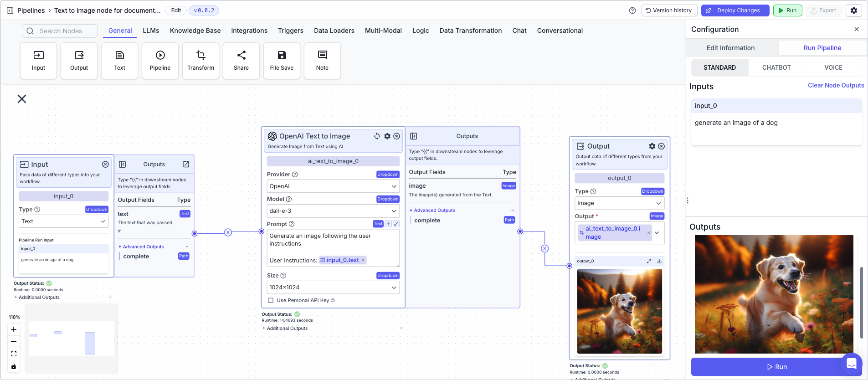The height and width of the screenshot is (380, 868).
Task: Click the Edit button beside pipeline name
Action: pyautogui.click(x=176, y=10)
